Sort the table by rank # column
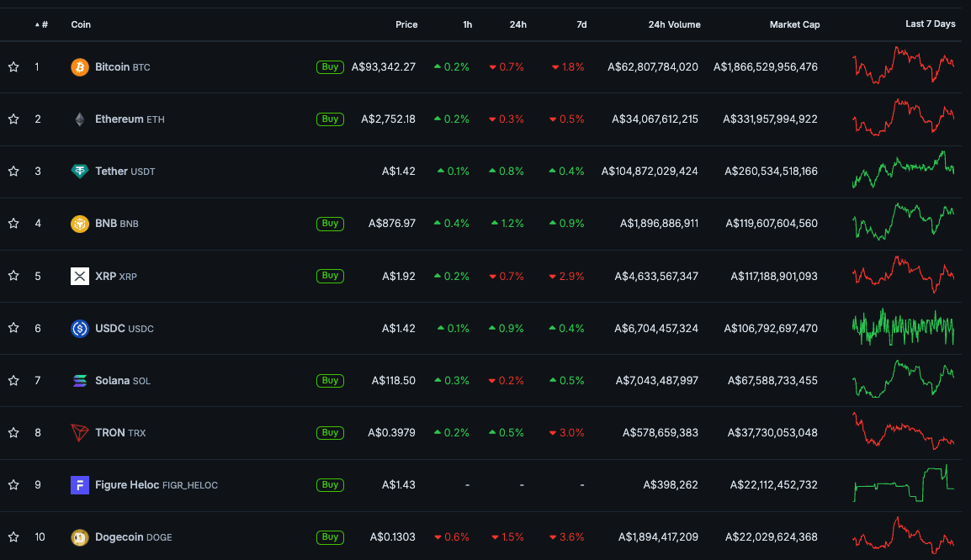 [x=43, y=24]
